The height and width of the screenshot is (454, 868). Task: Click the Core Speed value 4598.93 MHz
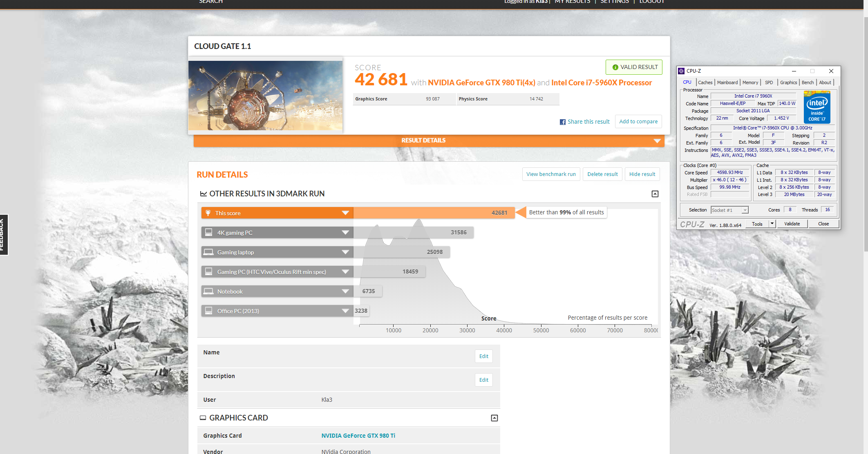730,173
